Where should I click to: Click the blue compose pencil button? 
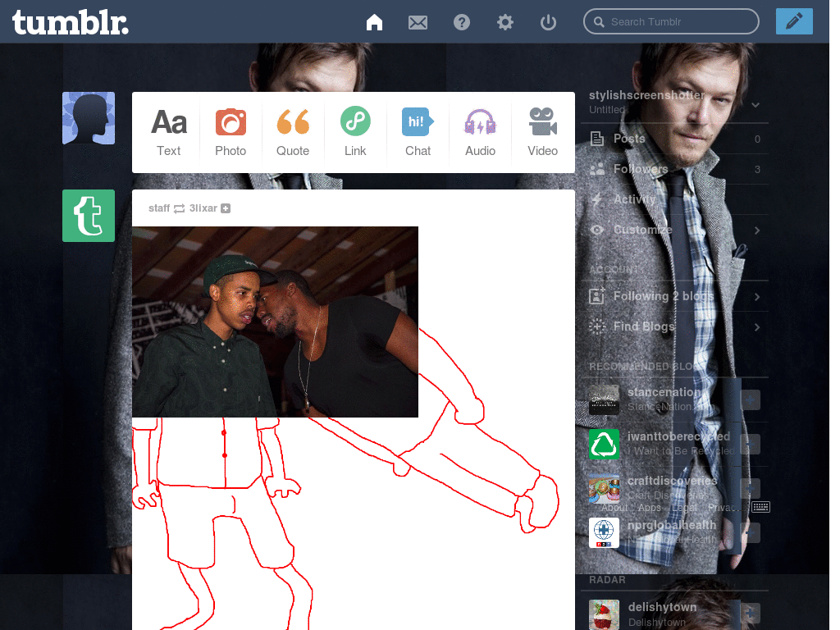click(794, 21)
